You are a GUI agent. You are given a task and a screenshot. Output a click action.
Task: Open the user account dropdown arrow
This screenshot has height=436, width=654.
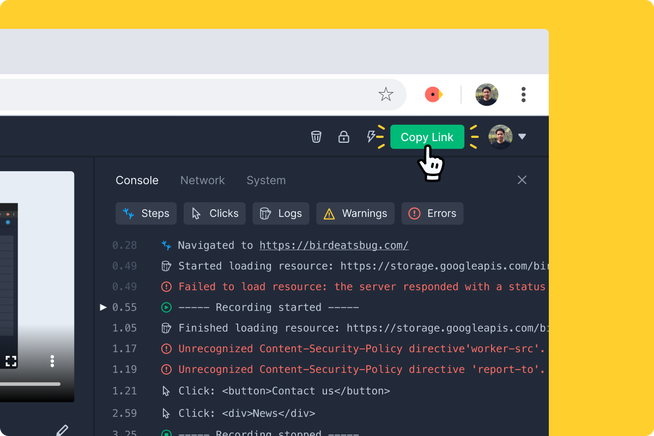pyautogui.click(x=522, y=137)
